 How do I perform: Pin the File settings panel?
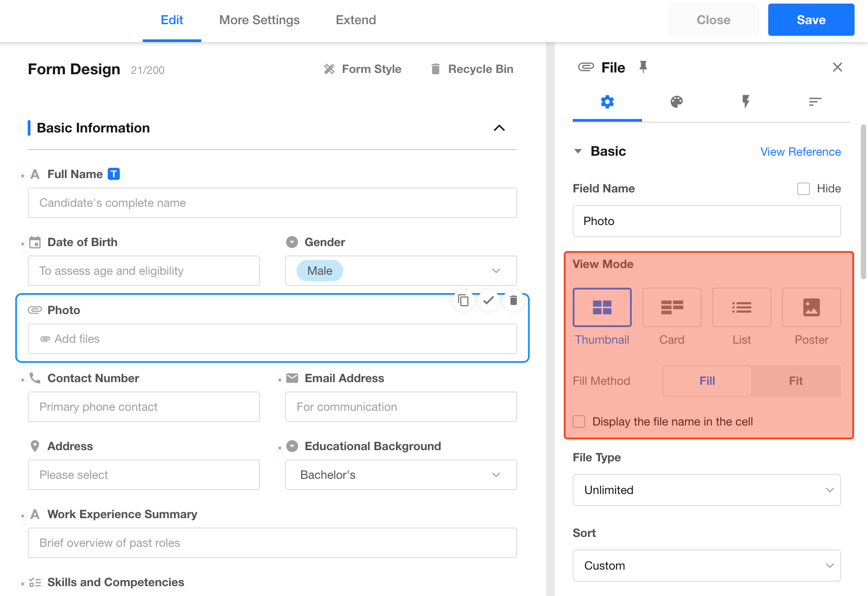(643, 67)
